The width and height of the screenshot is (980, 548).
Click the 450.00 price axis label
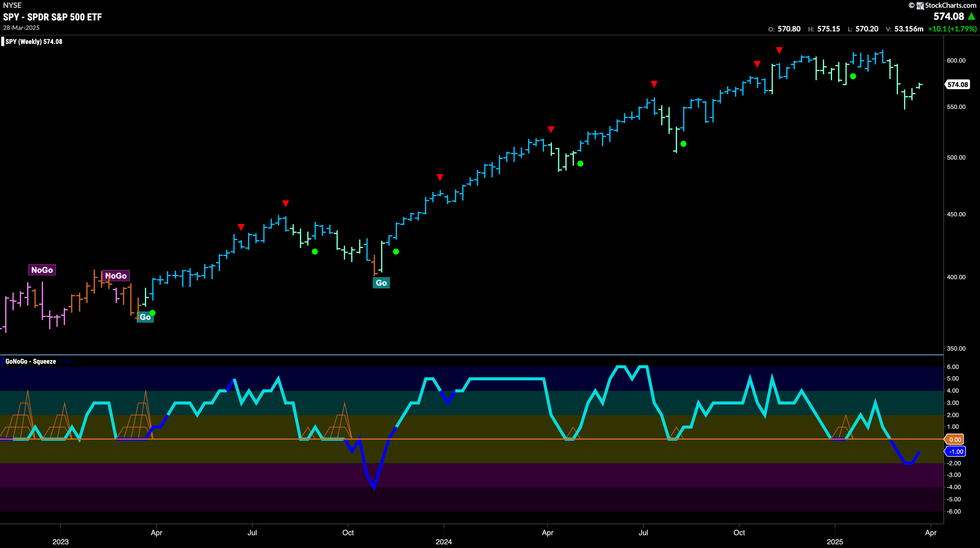pos(956,214)
